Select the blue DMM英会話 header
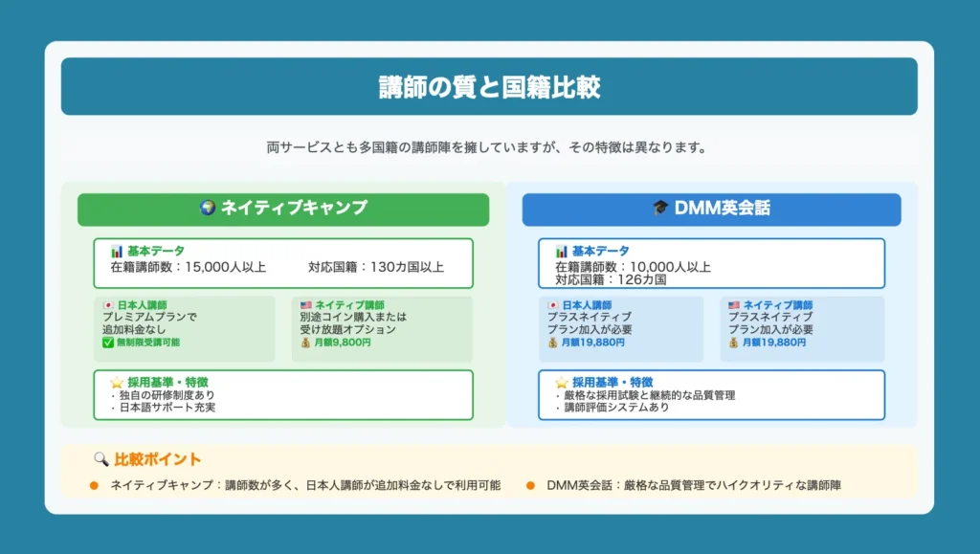Image resolution: width=980 pixels, height=554 pixels. tap(711, 210)
